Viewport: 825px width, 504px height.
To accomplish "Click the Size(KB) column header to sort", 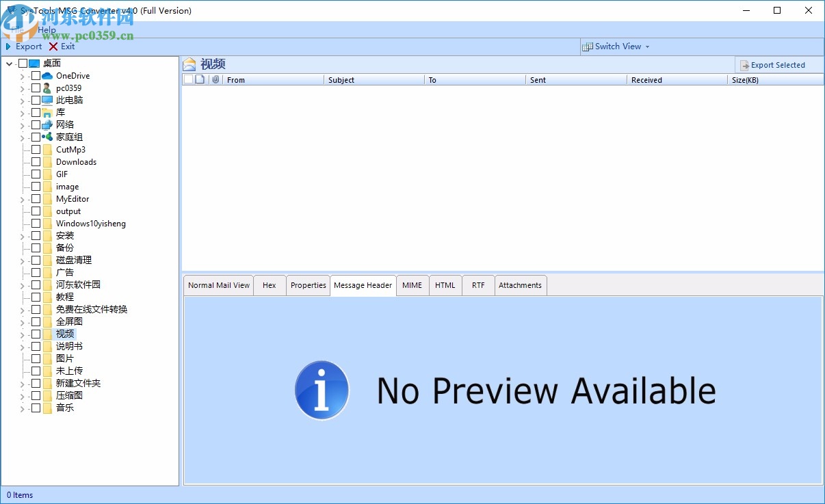I will point(746,80).
